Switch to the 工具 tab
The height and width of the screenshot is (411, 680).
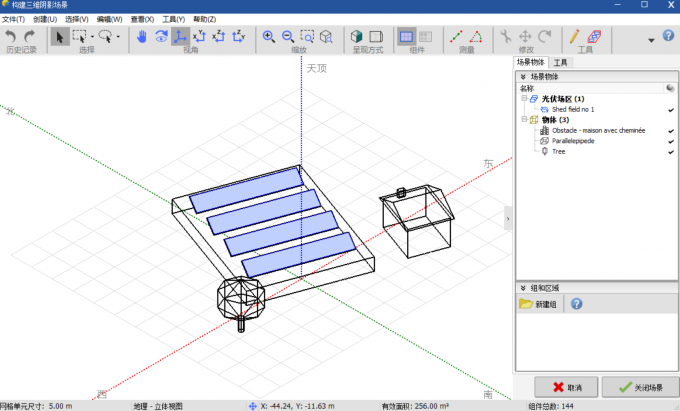(560, 62)
